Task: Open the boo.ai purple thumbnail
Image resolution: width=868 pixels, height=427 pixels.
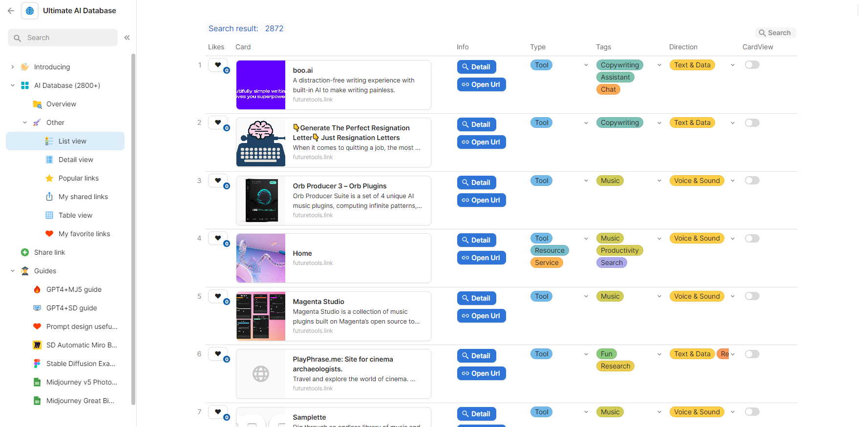Action: tap(261, 85)
